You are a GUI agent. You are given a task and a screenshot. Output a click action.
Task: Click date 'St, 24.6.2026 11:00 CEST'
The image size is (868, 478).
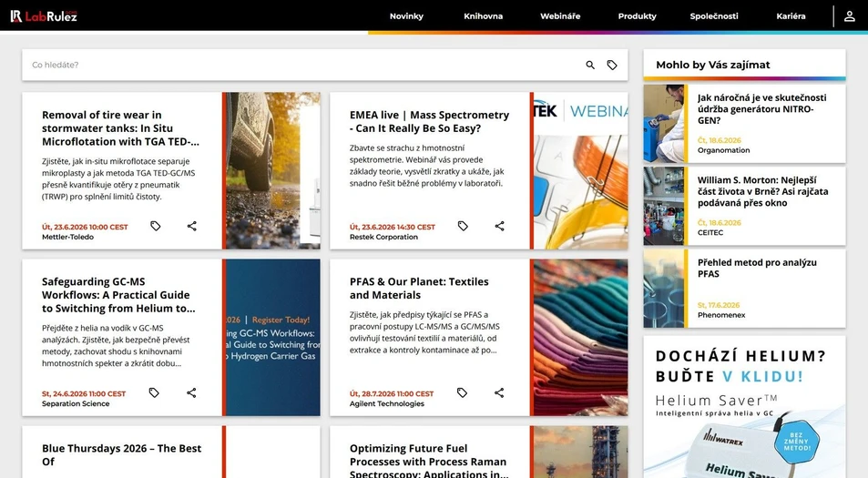tap(84, 393)
